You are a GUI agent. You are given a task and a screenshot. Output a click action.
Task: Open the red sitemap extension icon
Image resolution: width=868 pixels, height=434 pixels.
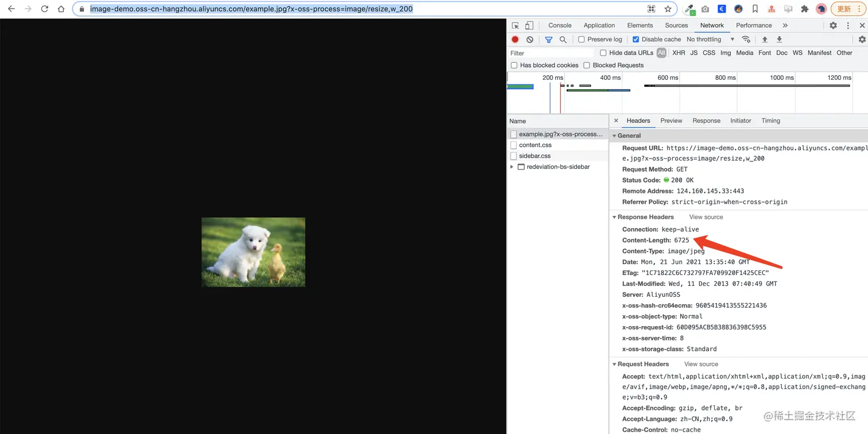point(772,9)
